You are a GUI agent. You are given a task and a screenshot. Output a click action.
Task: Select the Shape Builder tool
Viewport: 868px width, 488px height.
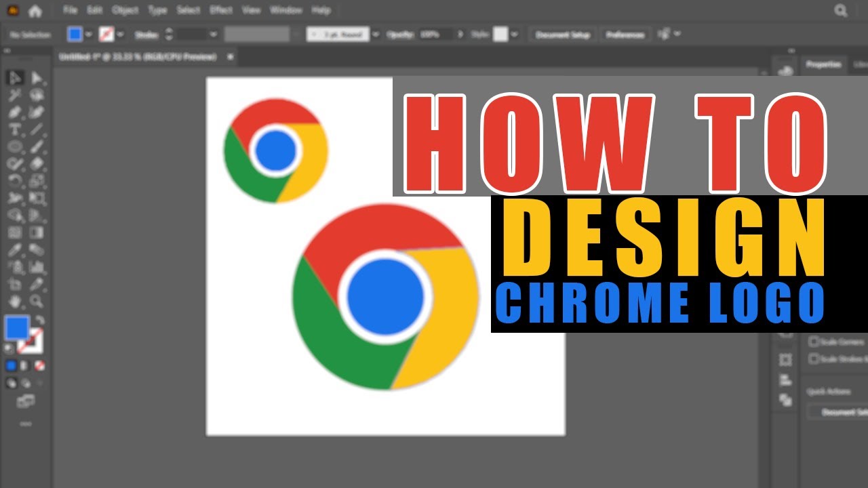(x=15, y=216)
